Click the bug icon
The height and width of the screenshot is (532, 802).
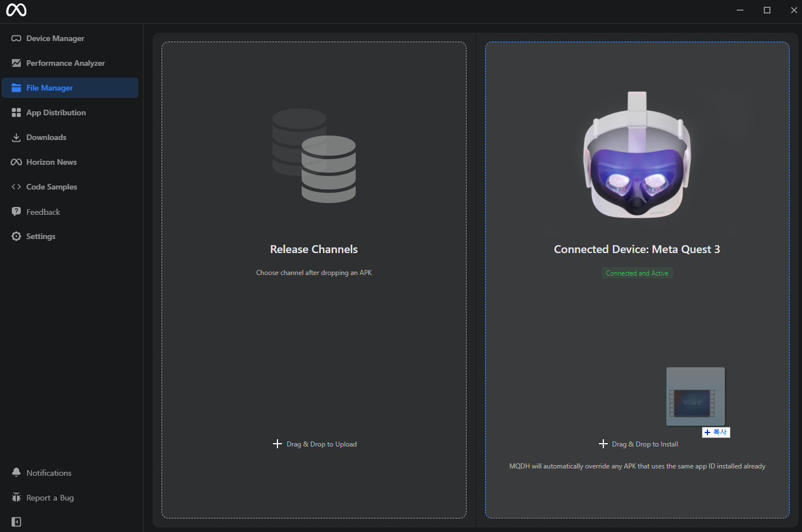pyautogui.click(x=16, y=498)
